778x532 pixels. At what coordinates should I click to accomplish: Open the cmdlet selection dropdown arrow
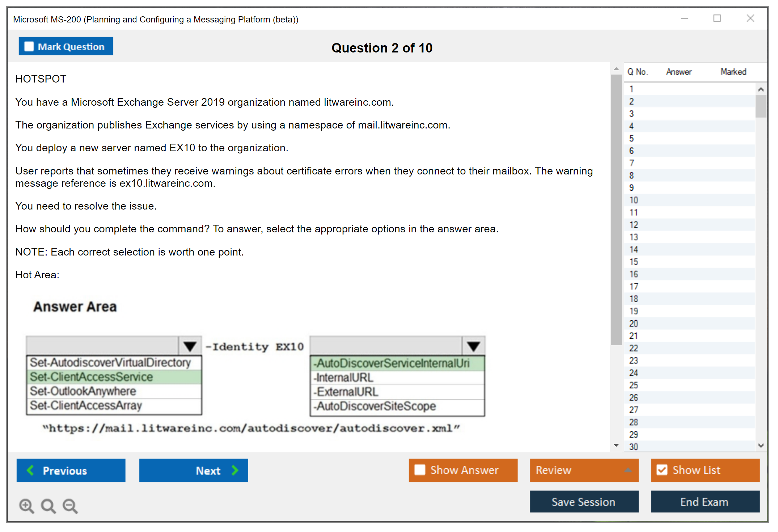(190, 346)
